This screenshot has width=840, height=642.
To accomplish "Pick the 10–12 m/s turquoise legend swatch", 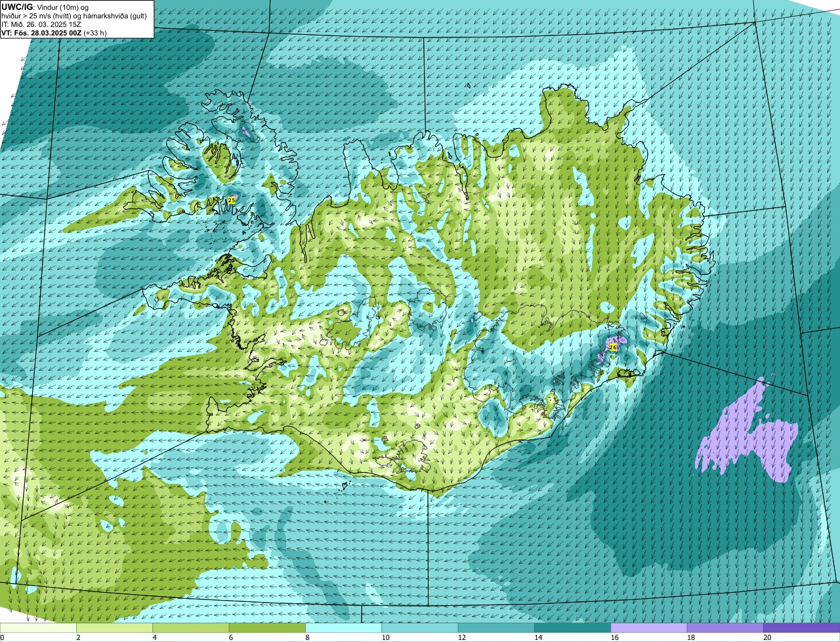I will 420,628.
